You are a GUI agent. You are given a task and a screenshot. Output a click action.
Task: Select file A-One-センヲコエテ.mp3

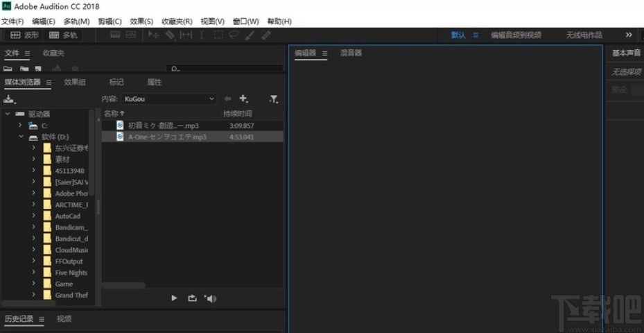tap(192, 137)
